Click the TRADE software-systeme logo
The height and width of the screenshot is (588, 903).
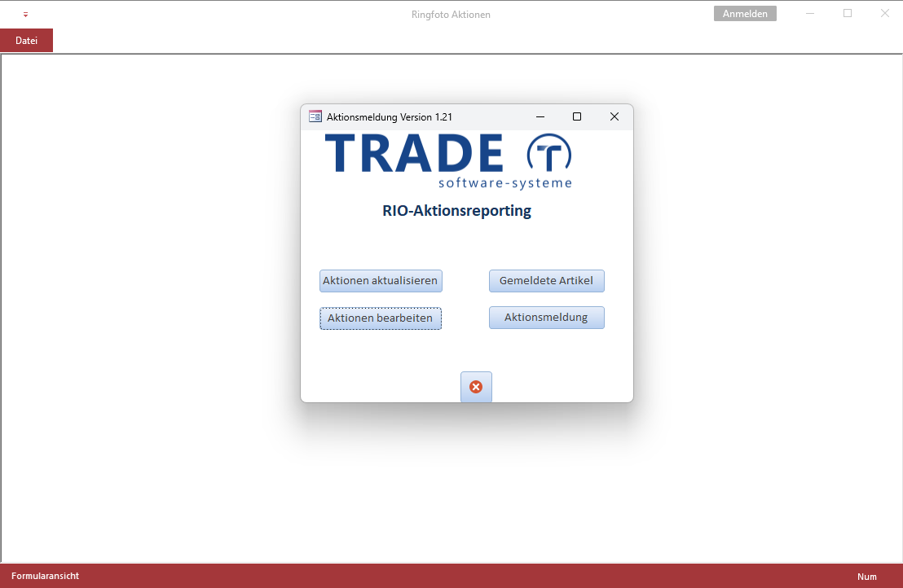coord(448,161)
